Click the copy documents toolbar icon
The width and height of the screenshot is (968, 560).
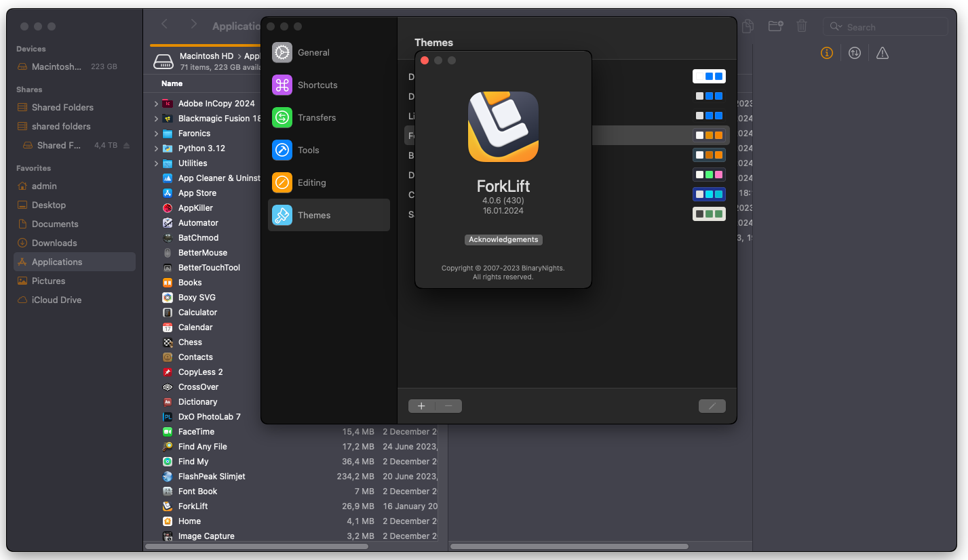[748, 26]
